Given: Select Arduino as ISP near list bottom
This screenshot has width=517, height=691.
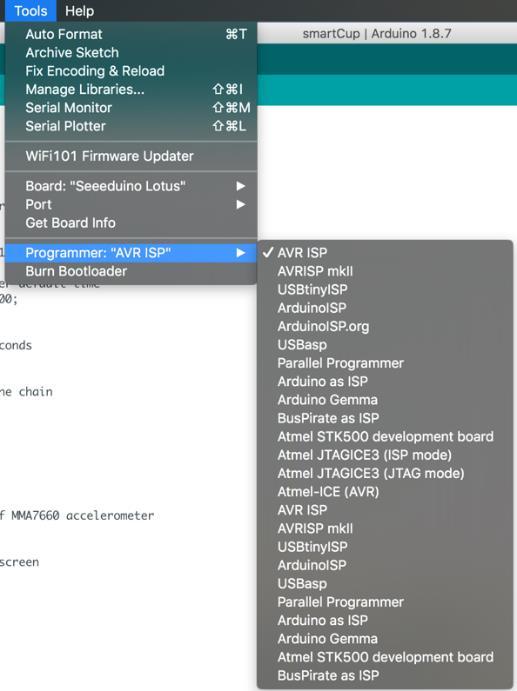Looking at the screenshot, I should point(385,620).
